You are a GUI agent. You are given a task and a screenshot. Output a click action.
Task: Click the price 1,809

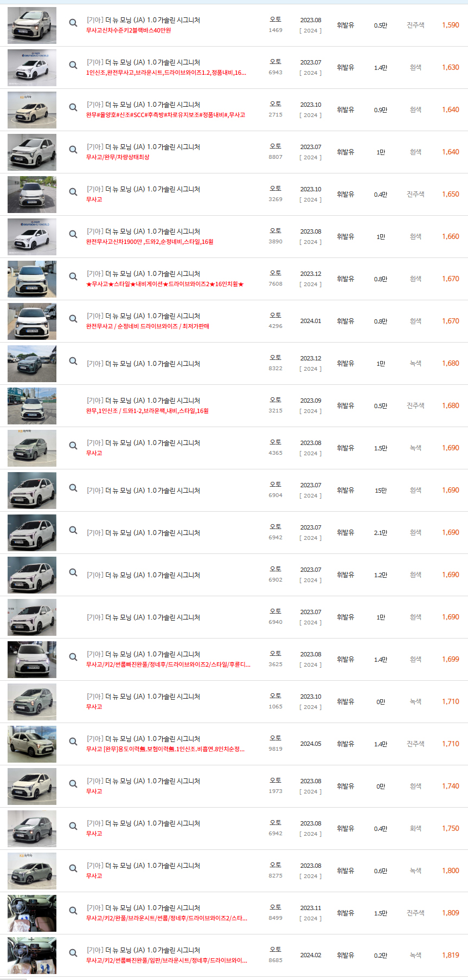(x=450, y=913)
